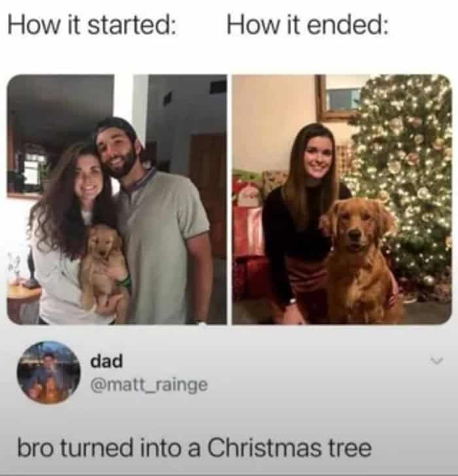Open the tweet options chevron

point(437,361)
